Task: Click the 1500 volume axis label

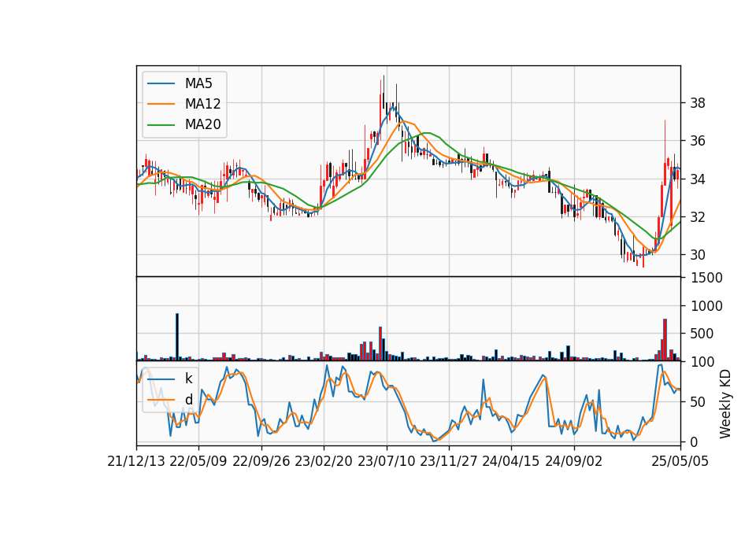Action: (707, 278)
